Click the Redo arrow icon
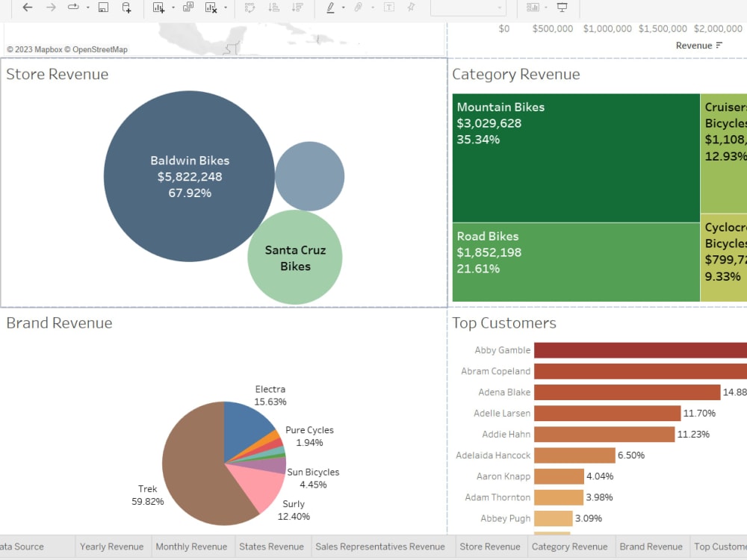747x560 pixels. (49, 7)
